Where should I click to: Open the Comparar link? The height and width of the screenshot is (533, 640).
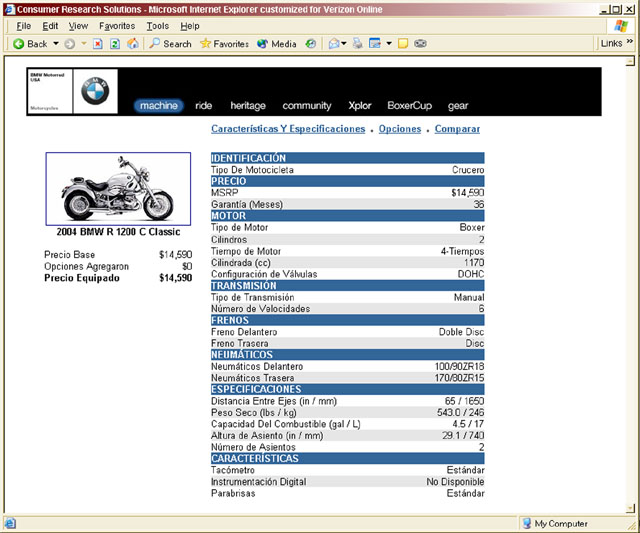[x=457, y=129]
